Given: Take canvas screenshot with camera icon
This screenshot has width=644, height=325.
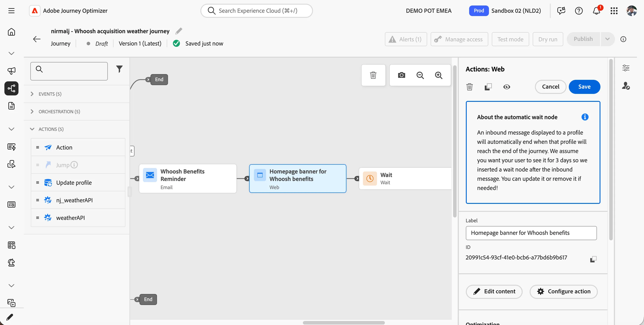Looking at the screenshot, I should 401,75.
